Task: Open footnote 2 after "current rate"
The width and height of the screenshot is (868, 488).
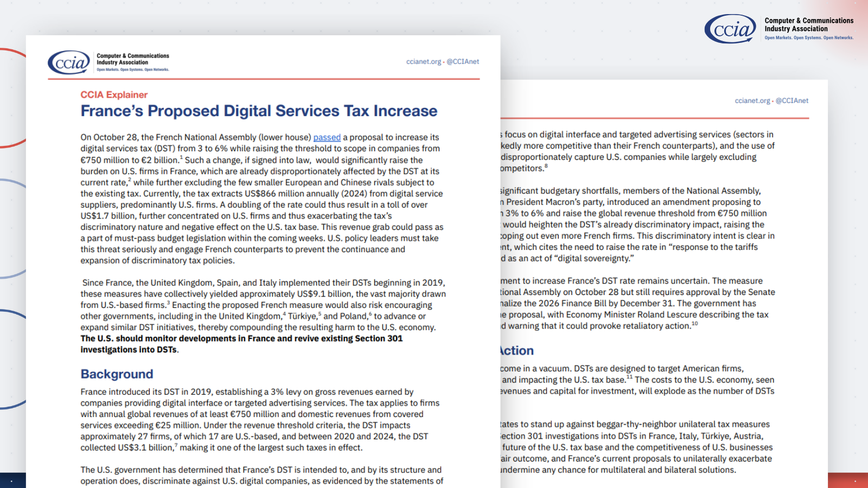Action: tap(130, 180)
